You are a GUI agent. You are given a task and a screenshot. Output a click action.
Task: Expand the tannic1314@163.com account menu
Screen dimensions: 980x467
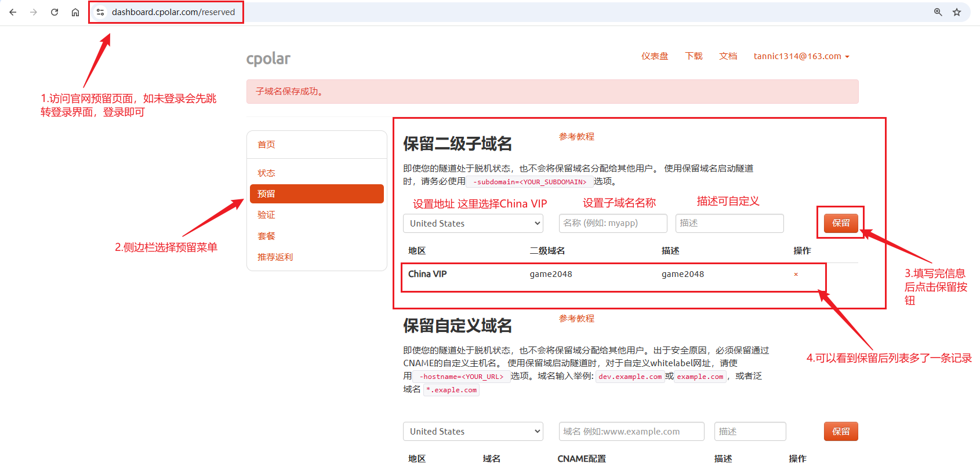(801, 56)
